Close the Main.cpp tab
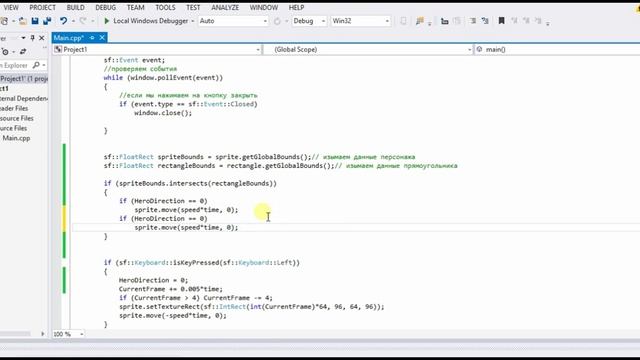The width and height of the screenshot is (640, 360). tap(102, 38)
